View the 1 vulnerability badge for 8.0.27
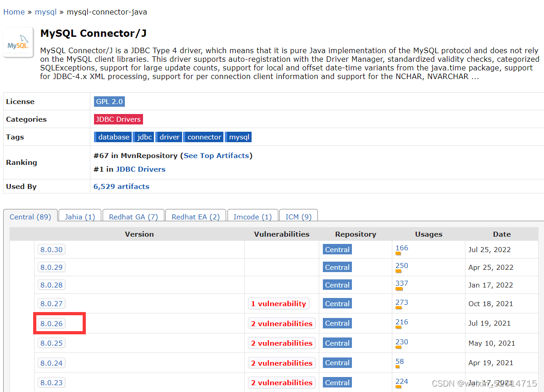Screen dimensions: 544x392 click(x=278, y=303)
